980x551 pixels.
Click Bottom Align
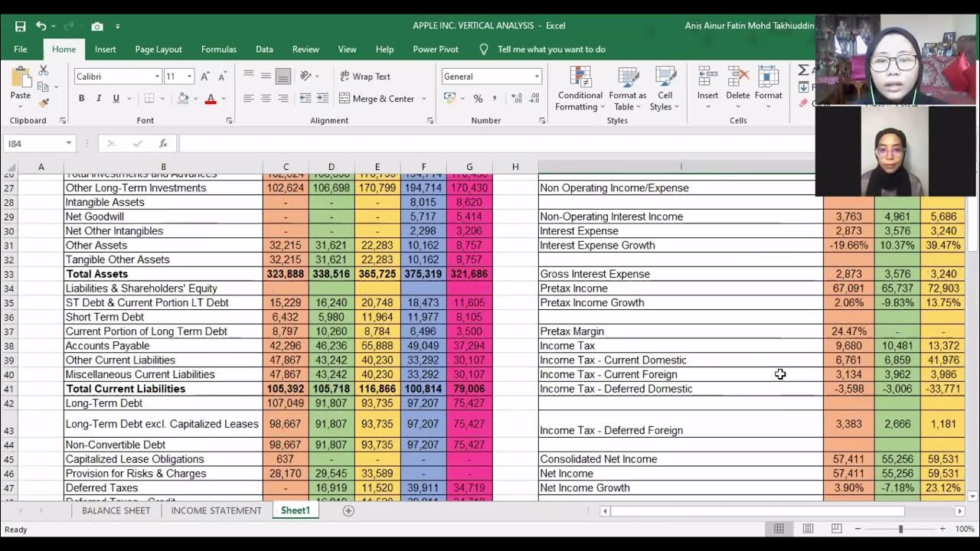tap(283, 76)
